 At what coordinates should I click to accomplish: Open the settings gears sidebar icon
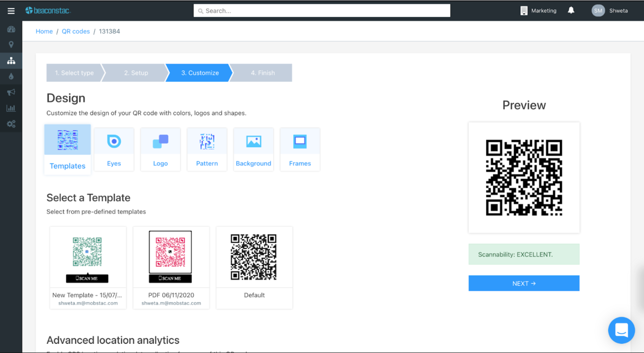coord(11,124)
